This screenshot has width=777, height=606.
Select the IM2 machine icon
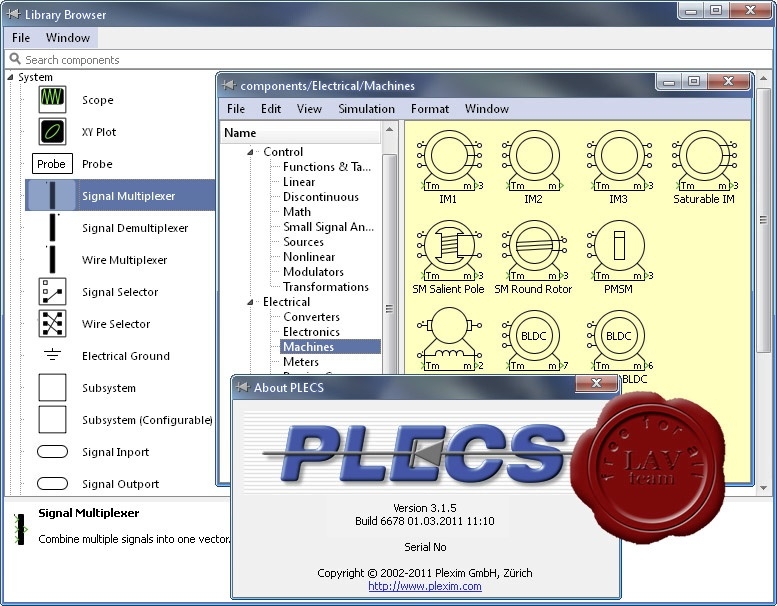coord(533,161)
